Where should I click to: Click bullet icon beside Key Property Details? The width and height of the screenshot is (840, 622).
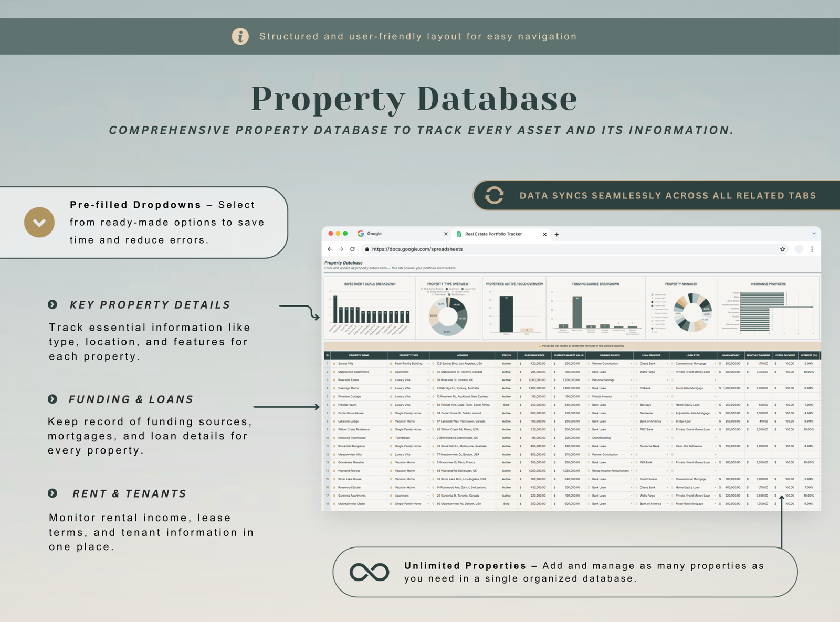(x=52, y=304)
